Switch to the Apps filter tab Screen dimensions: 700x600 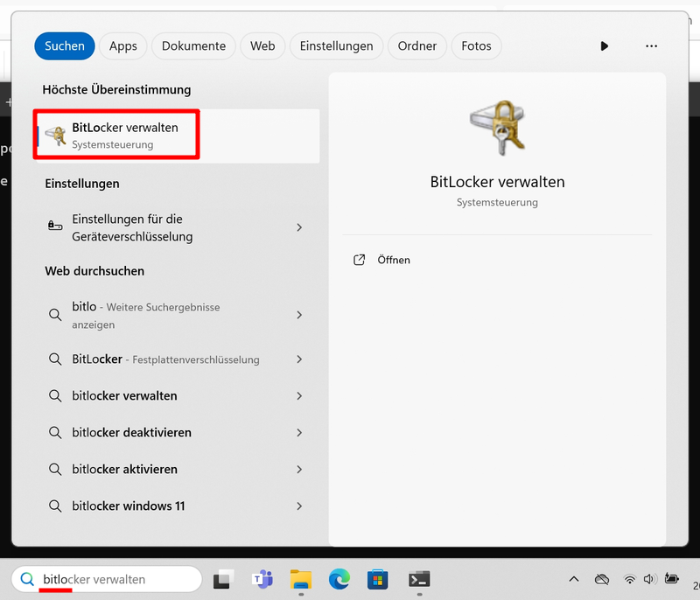click(123, 46)
